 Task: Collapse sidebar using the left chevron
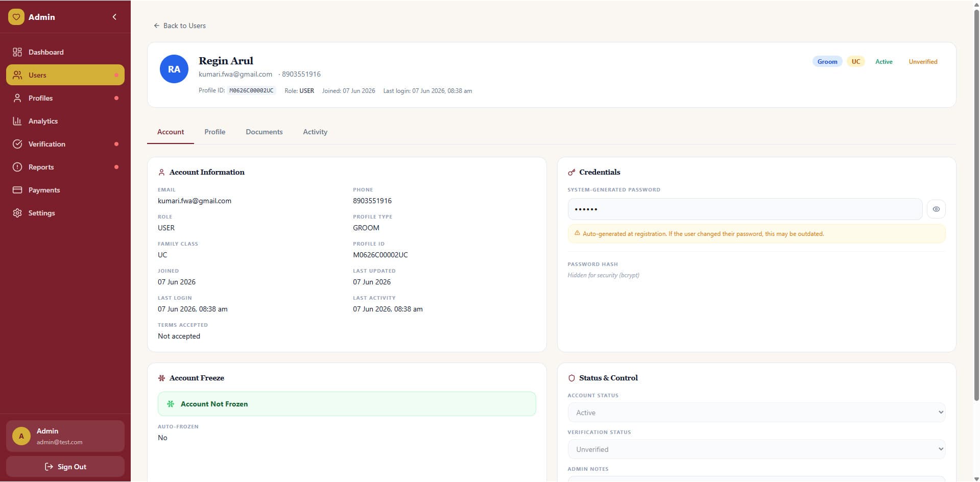(114, 17)
